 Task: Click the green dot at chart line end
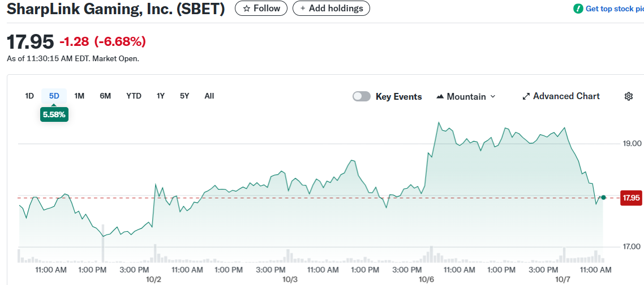pos(603,197)
